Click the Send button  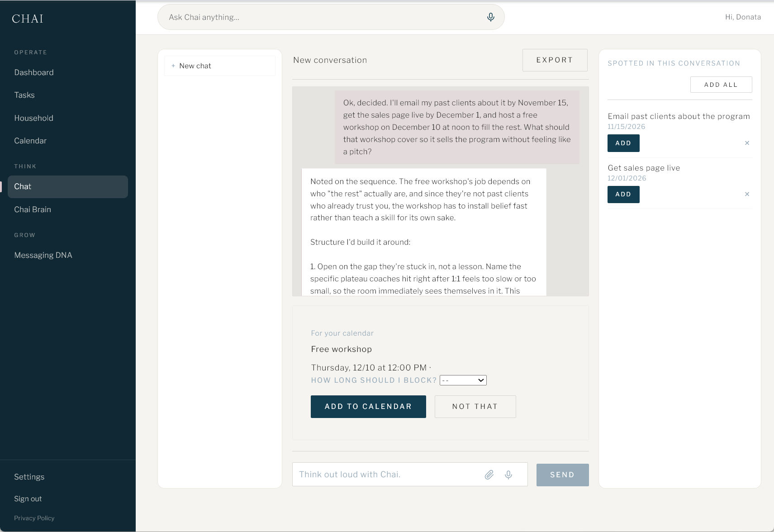tap(562, 475)
